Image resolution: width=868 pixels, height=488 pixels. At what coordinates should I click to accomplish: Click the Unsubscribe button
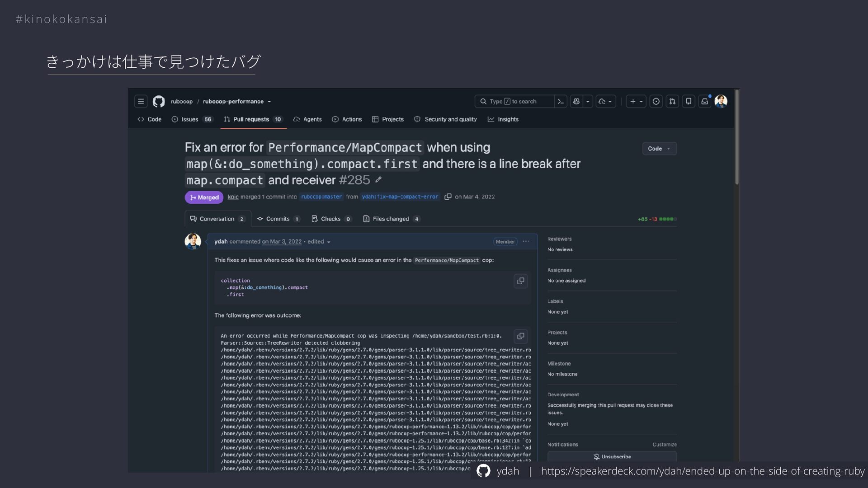coord(612,457)
